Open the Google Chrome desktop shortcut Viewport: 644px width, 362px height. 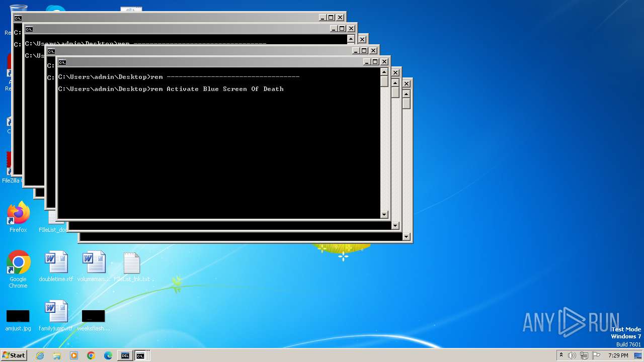pos(18,269)
